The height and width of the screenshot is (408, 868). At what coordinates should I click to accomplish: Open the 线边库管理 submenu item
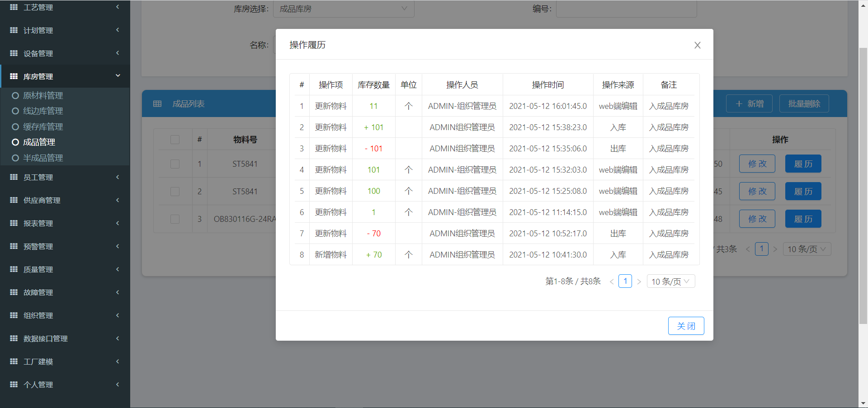point(43,111)
